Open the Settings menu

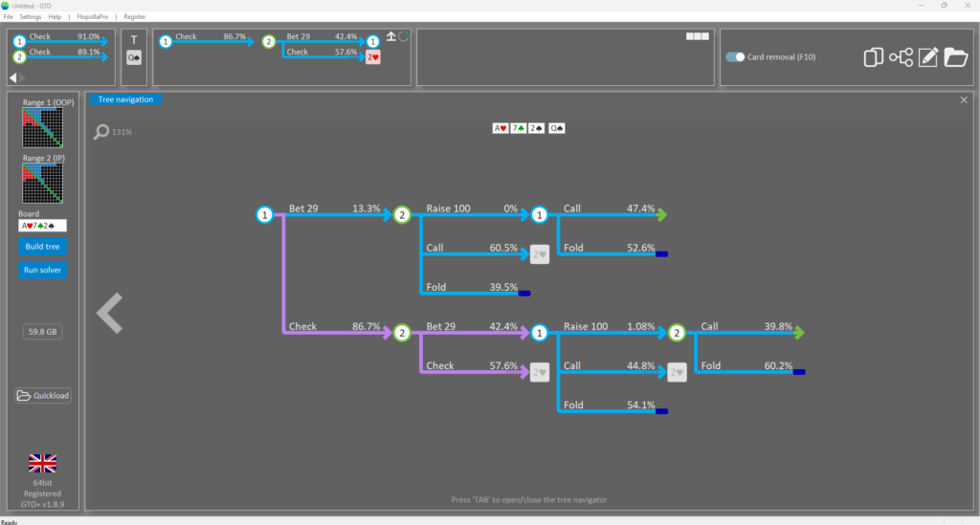[x=30, y=17]
